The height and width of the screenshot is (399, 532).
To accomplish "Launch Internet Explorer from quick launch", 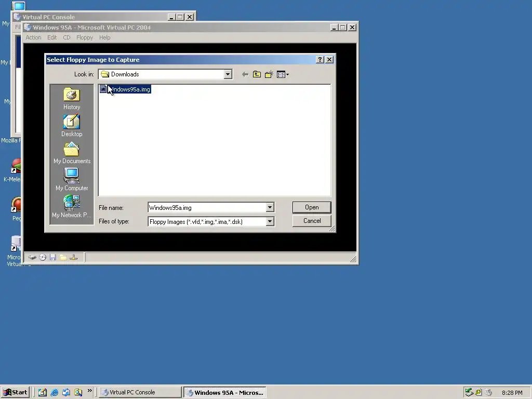I will (54, 392).
